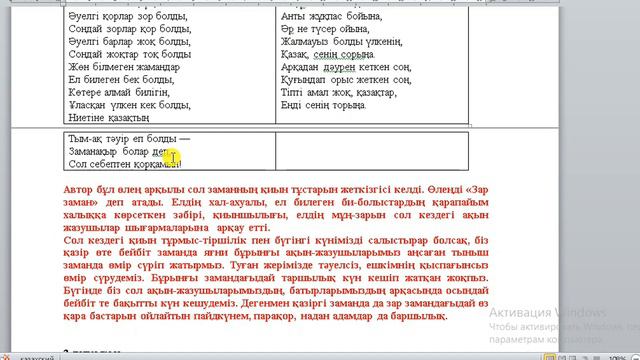Viewport: 640px width, 360px height.
Task: Click the table resize handle below first table
Action: 470,126
